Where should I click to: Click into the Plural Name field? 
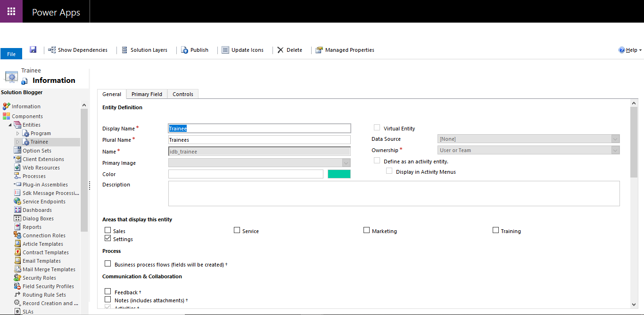pyautogui.click(x=259, y=139)
